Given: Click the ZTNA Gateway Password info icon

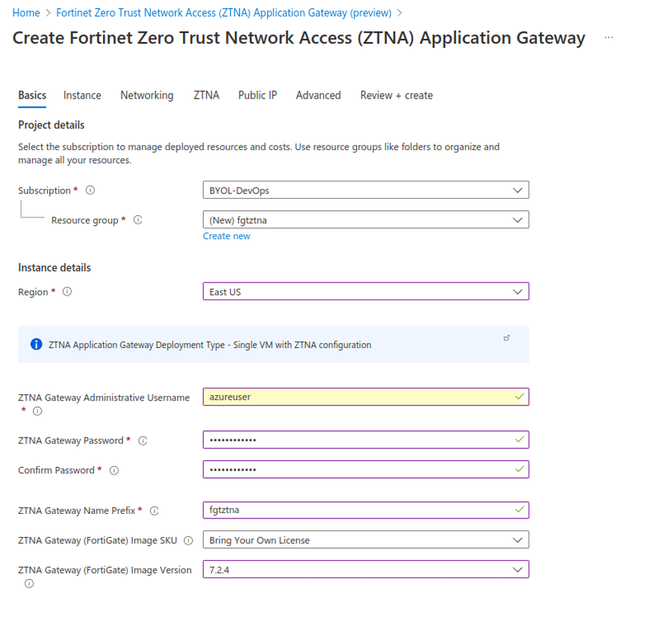Looking at the screenshot, I should [x=143, y=441].
